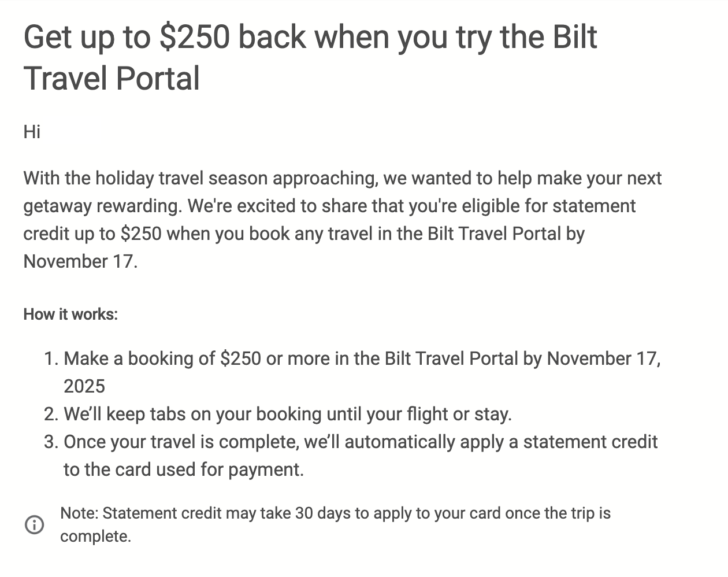
Task: Click "November 17." ending the intro paragraph
Action: tap(80, 261)
